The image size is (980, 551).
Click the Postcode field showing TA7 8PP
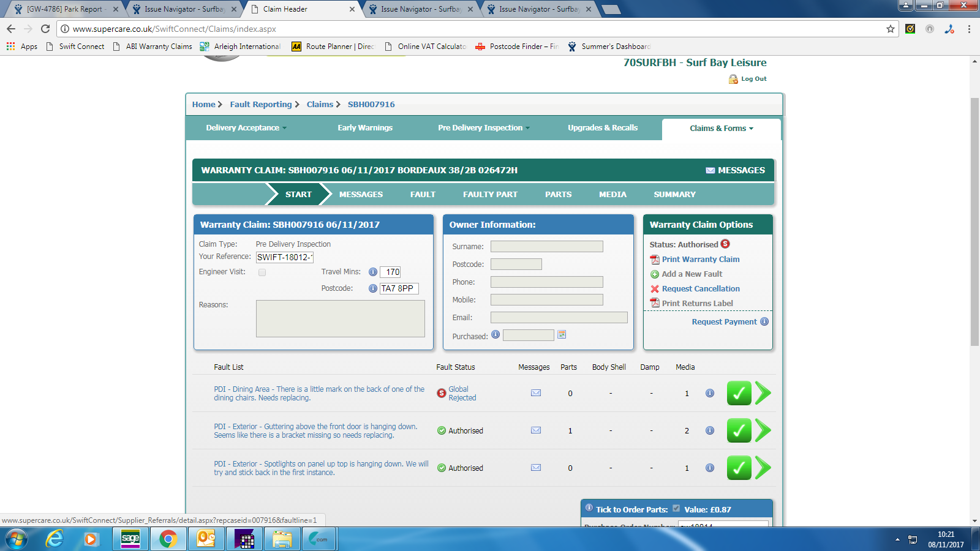399,288
